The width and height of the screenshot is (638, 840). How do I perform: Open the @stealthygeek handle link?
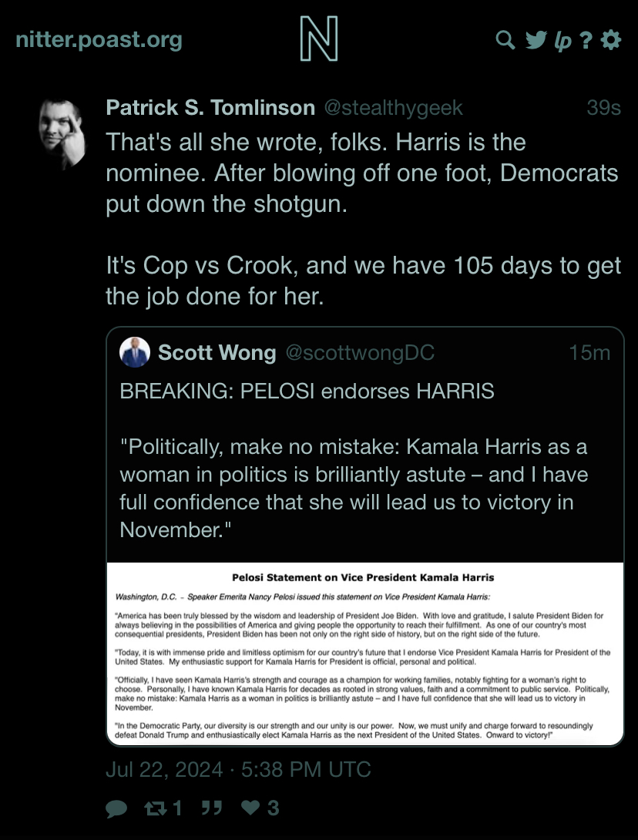393,108
